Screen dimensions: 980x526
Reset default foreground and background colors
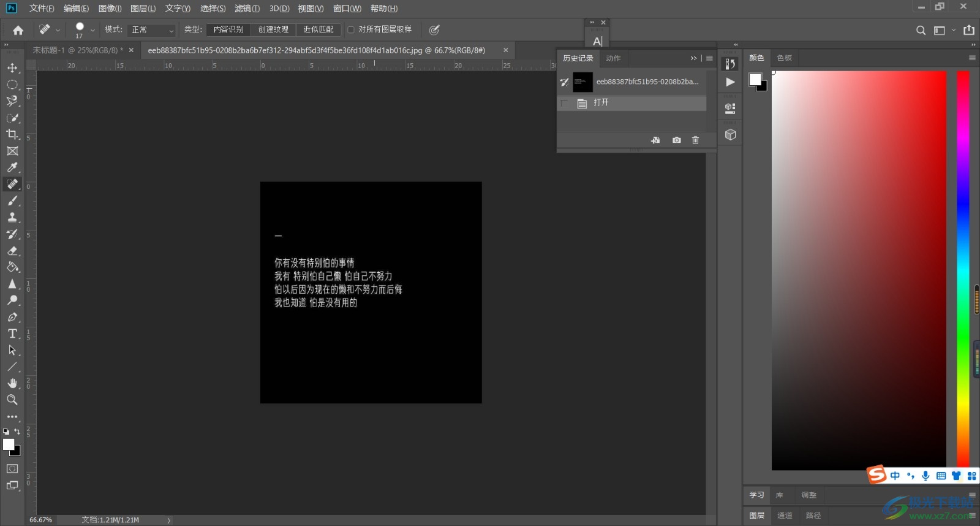pos(6,432)
